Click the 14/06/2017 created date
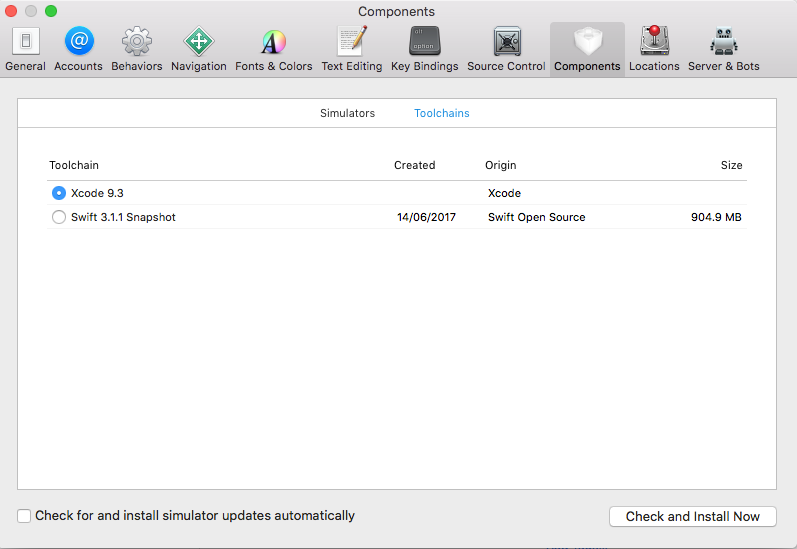Screen dimensions: 797x549 coord(426,217)
